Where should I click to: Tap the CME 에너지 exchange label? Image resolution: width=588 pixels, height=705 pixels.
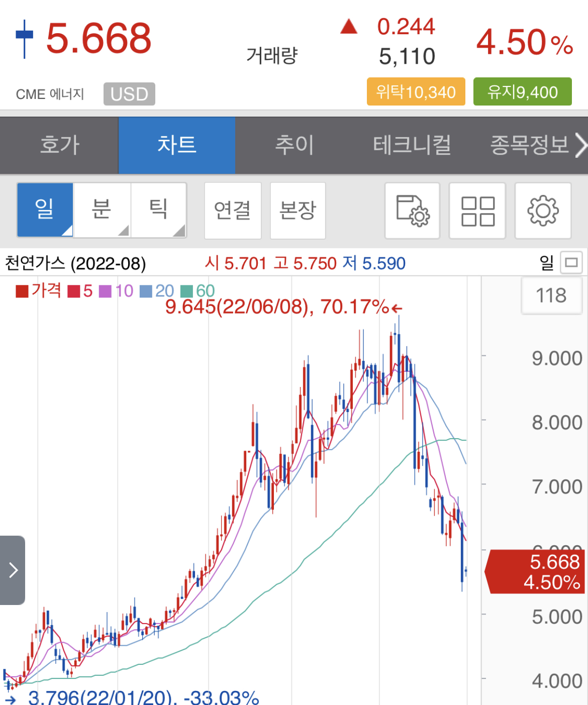click(x=50, y=94)
